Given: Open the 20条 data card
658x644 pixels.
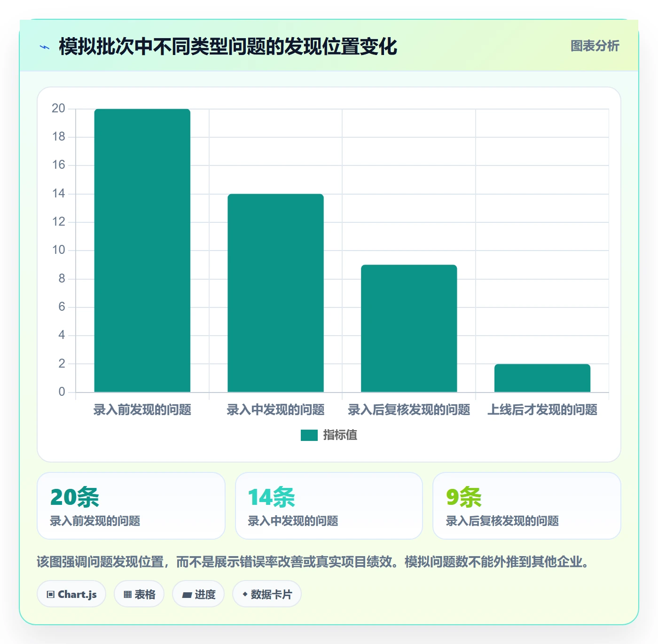Looking at the screenshot, I should pyautogui.click(x=131, y=506).
